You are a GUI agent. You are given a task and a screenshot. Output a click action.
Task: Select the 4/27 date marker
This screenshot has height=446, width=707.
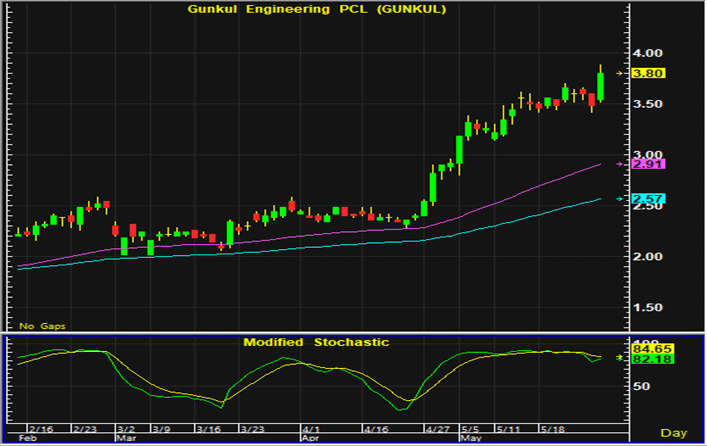437,429
